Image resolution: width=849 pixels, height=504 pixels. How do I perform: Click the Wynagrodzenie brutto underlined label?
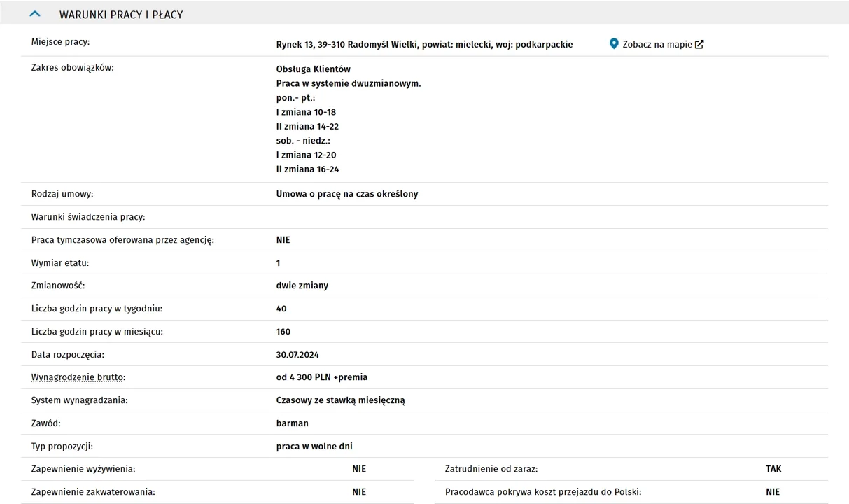(78, 377)
